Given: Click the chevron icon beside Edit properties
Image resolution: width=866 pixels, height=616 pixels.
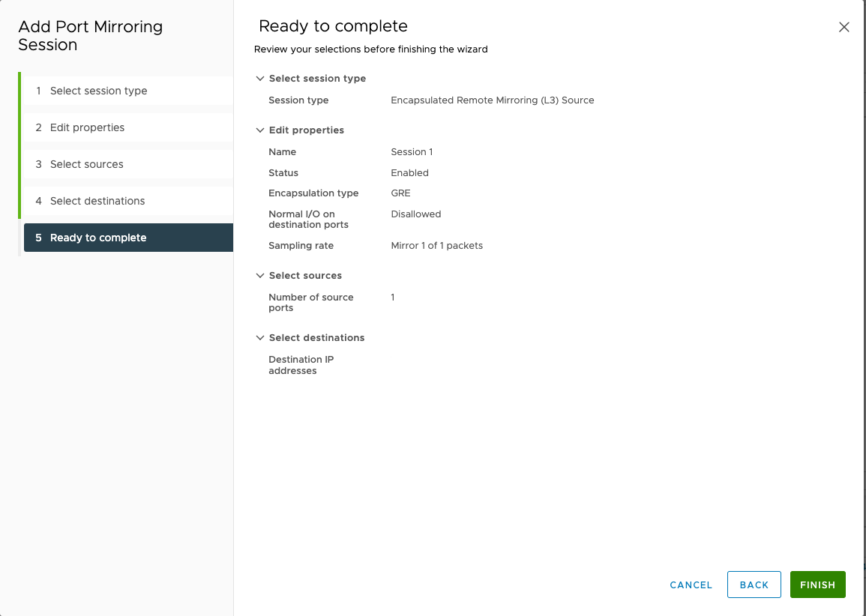Looking at the screenshot, I should click(x=260, y=130).
